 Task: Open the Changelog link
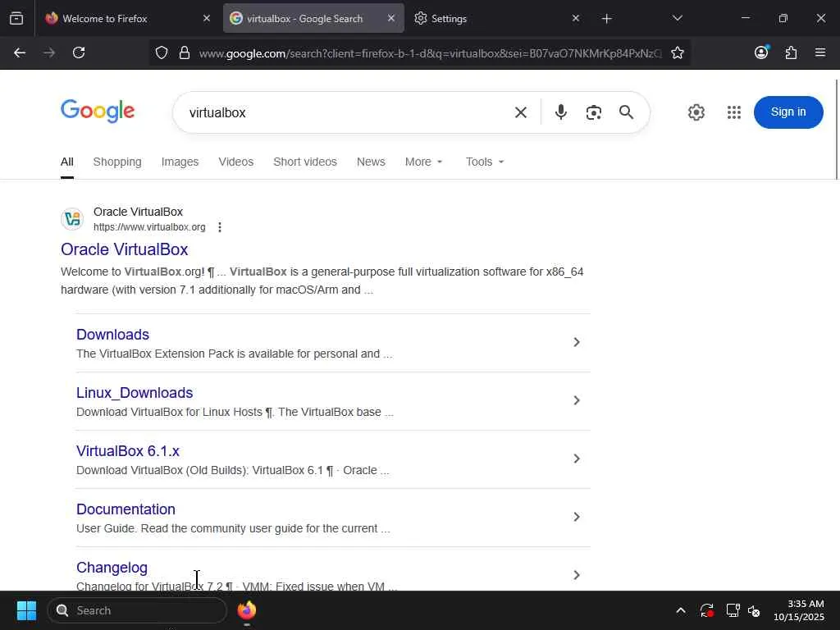tap(112, 568)
